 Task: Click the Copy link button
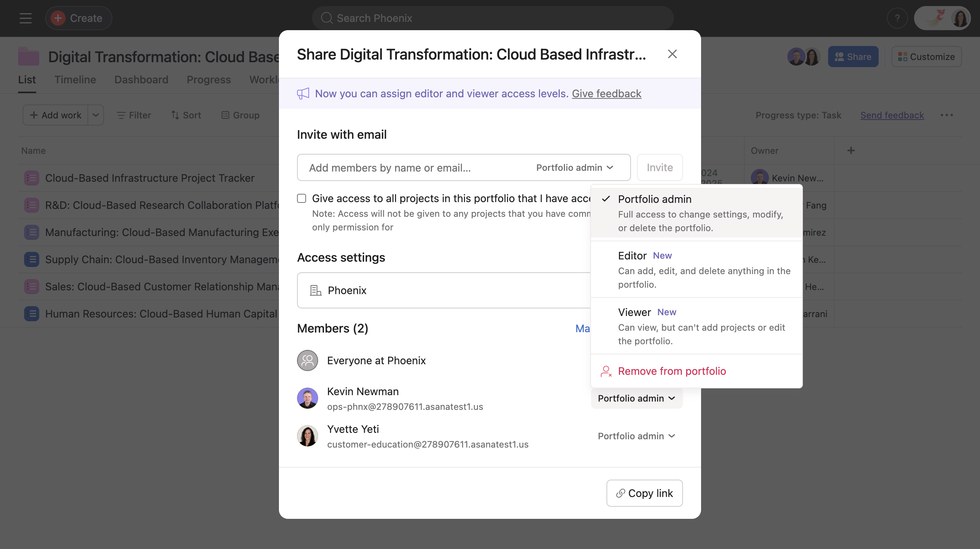pos(644,493)
